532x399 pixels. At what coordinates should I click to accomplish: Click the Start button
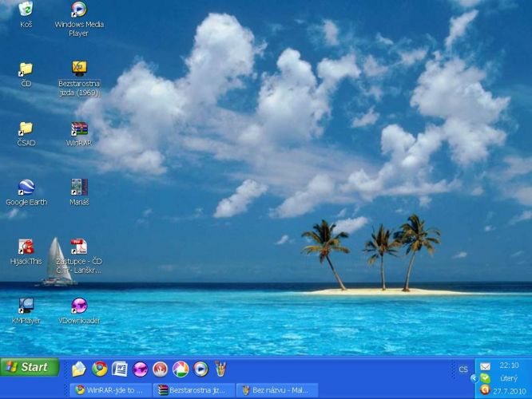(30, 367)
